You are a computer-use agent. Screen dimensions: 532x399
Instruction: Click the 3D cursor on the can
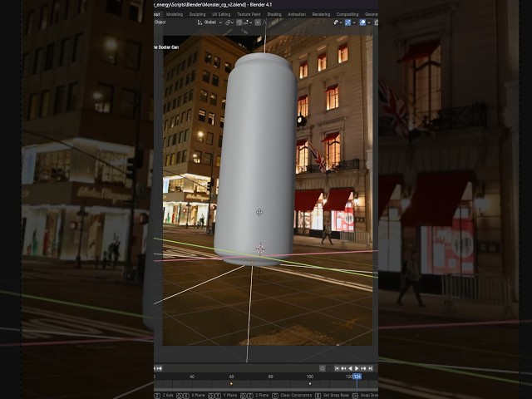pyautogui.click(x=260, y=249)
